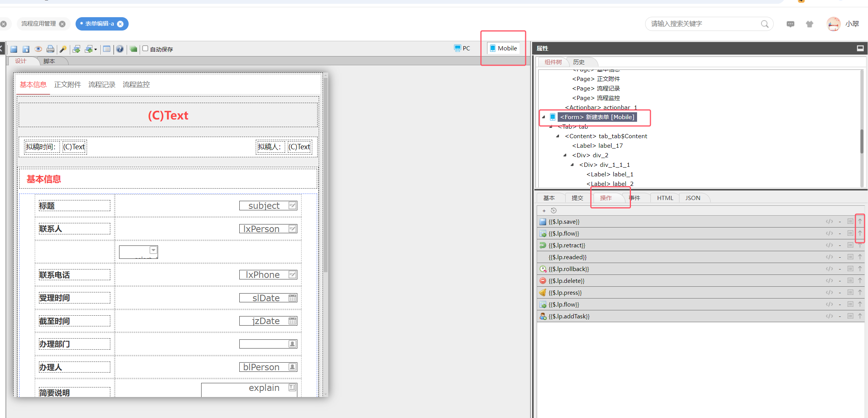This screenshot has height=418, width=868.
Task: Switch to the 脚本 tab
Action: point(49,61)
